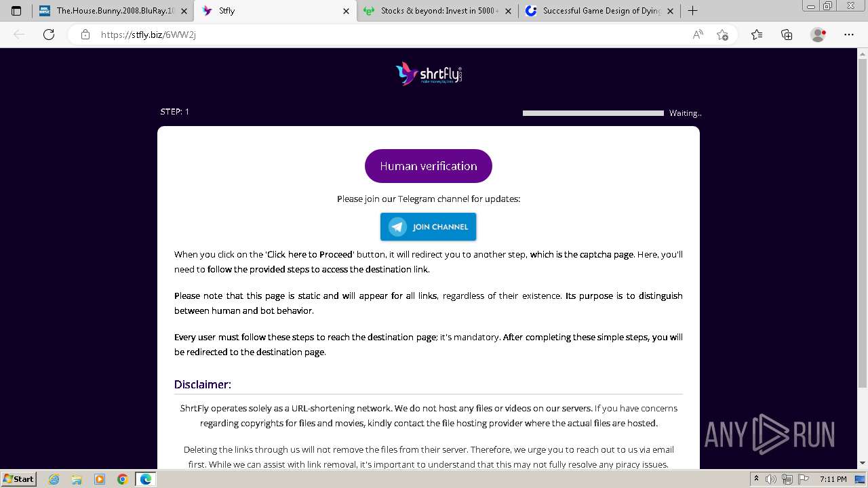Image resolution: width=868 pixels, height=488 pixels.
Task: Open the browser profile avatar
Action: 818,35
